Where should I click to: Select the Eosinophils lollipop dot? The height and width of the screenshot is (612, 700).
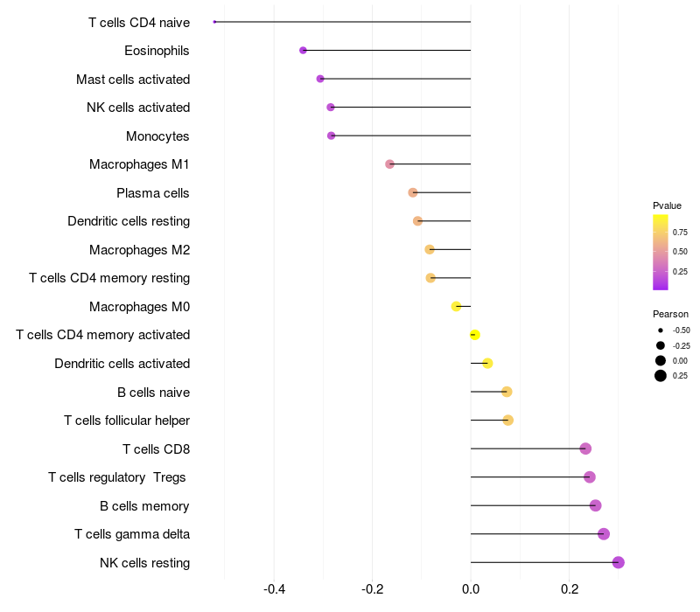pos(303,51)
